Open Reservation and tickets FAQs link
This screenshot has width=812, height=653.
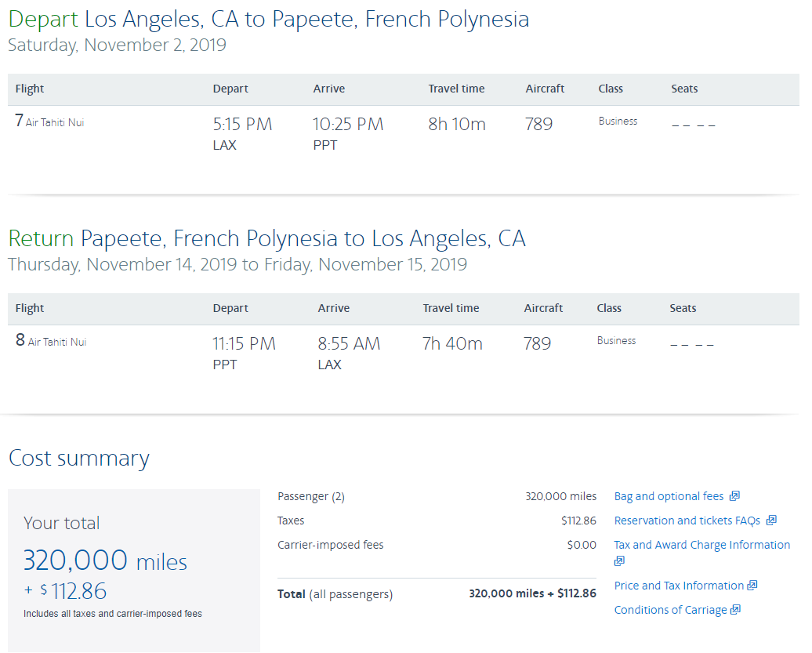point(687,521)
